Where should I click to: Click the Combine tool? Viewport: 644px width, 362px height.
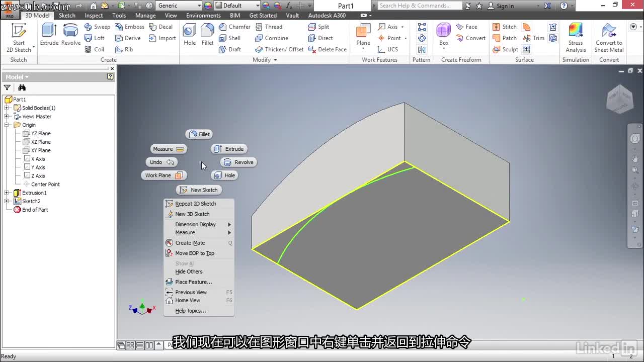pos(272,38)
